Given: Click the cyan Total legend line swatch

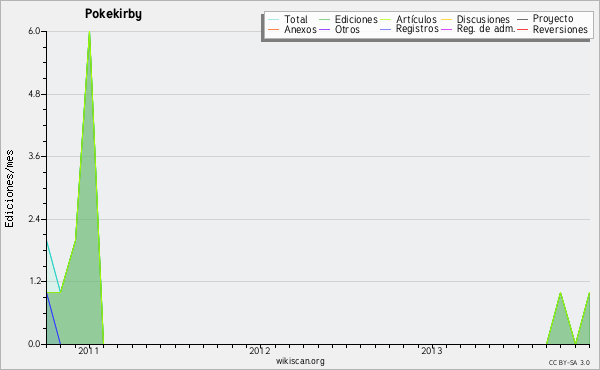Looking at the screenshot, I should [x=273, y=19].
